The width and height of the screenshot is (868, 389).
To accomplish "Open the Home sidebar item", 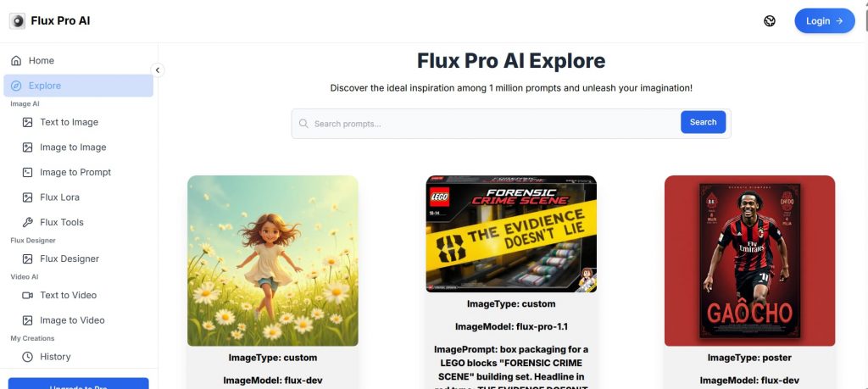I will click(x=78, y=60).
